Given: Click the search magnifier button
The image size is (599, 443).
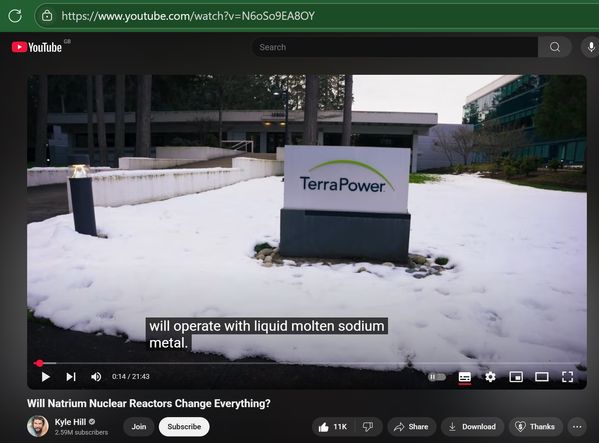Looking at the screenshot, I should 555,47.
